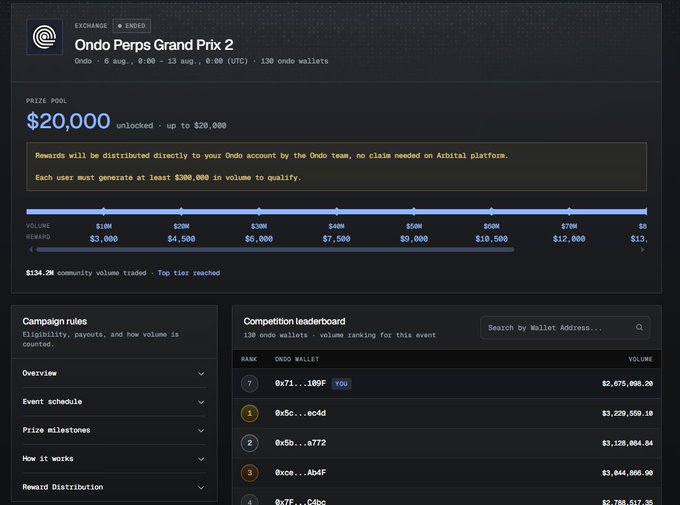Expand the Prize milestones section

point(114,430)
